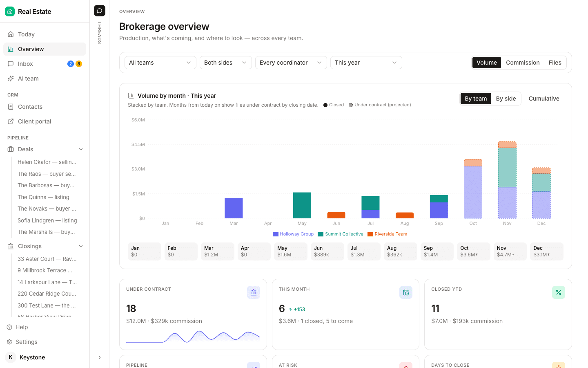Click the Closings bank icon
Image resolution: width=588 pixels, height=368 pixels.
[11, 246]
